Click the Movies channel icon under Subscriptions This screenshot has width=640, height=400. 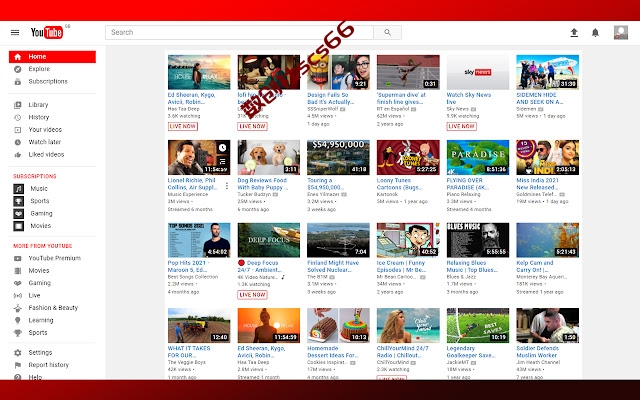(19, 226)
